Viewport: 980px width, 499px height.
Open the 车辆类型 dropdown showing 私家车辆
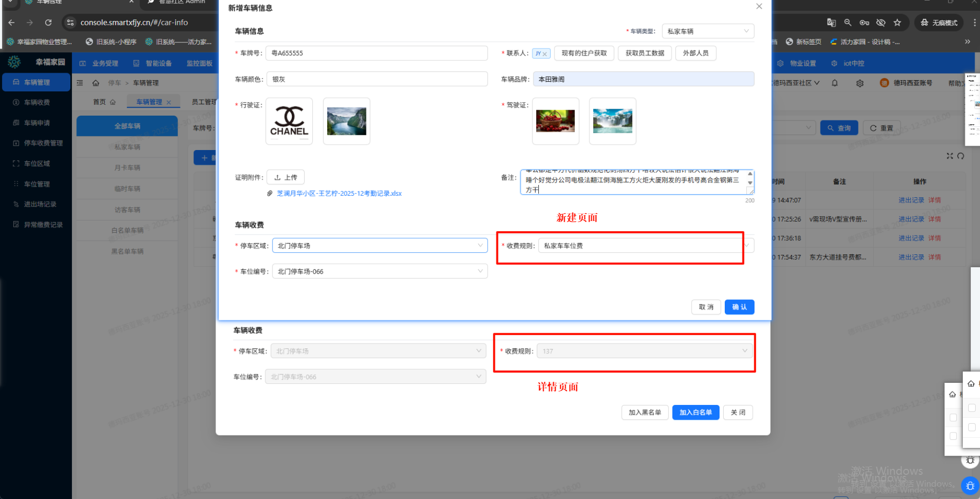tap(708, 31)
